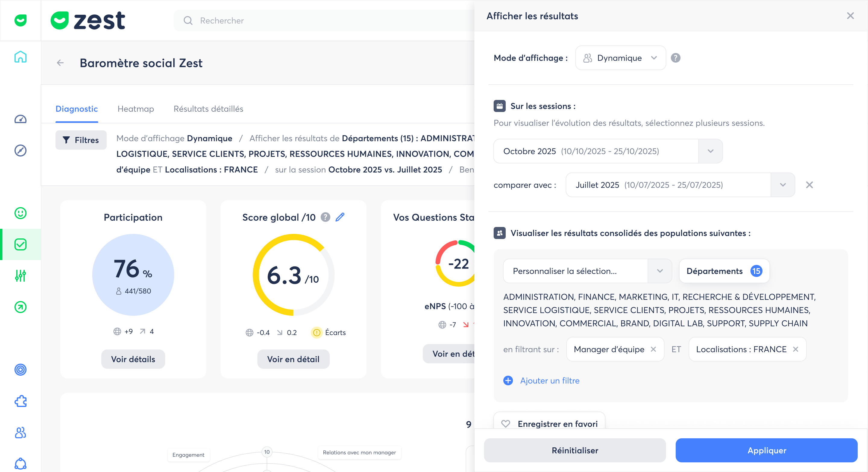Open the speedometer dashboard sidebar icon
This screenshot has width=868, height=472.
(x=20, y=119)
